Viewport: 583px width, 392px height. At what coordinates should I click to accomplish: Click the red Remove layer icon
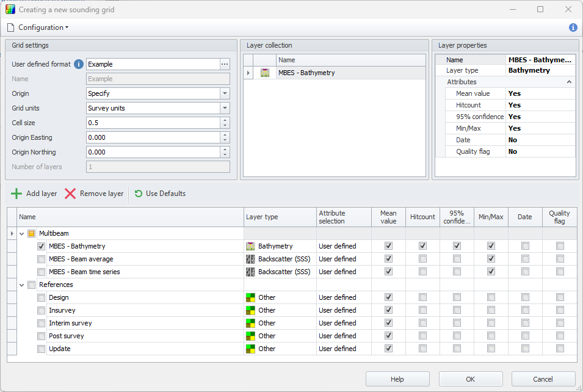coord(70,194)
